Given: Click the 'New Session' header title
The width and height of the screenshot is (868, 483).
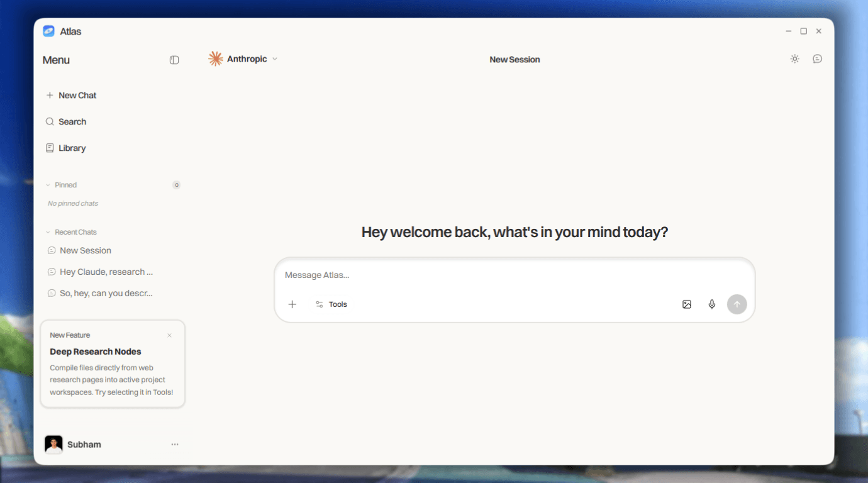Looking at the screenshot, I should point(515,60).
